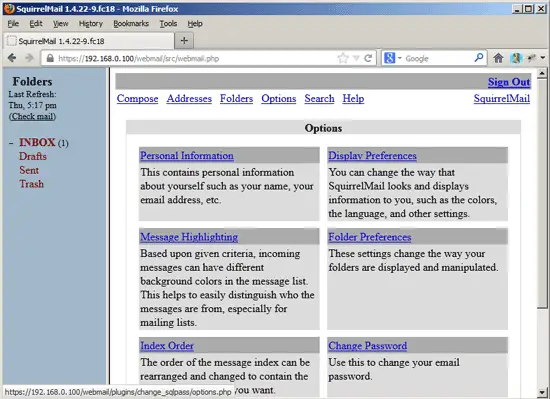The width and height of the screenshot is (550, 399).
Task: Open the Compose link
Action: point(138,99)
